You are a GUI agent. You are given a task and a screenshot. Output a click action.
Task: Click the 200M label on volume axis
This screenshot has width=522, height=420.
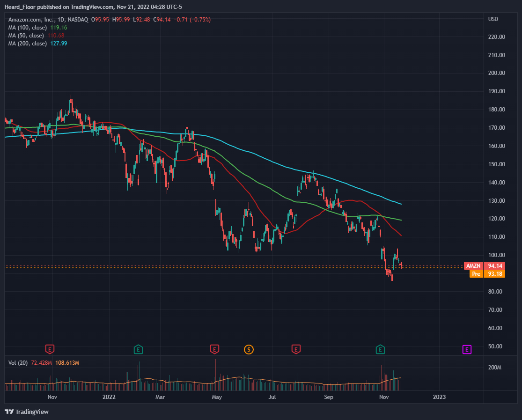(x=495, y=368)
